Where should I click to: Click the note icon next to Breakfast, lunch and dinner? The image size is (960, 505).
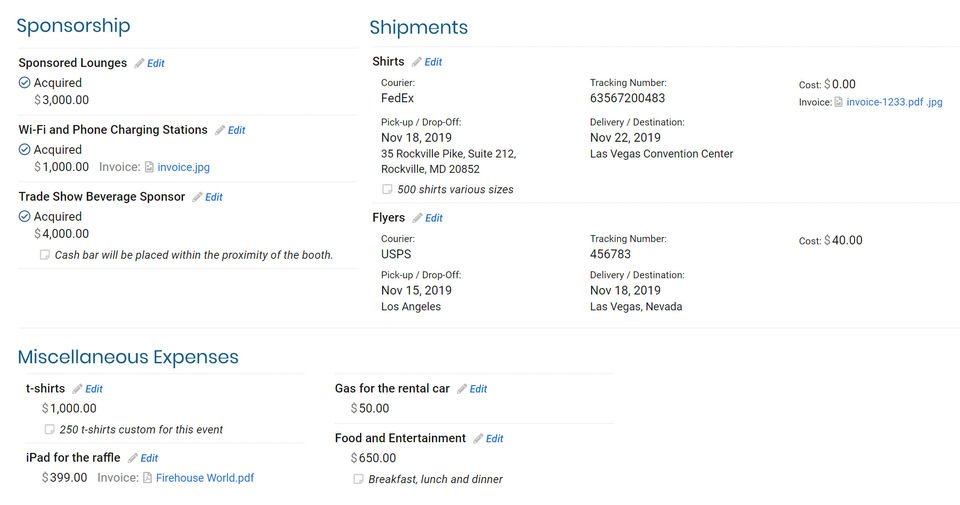pos(358,479)
